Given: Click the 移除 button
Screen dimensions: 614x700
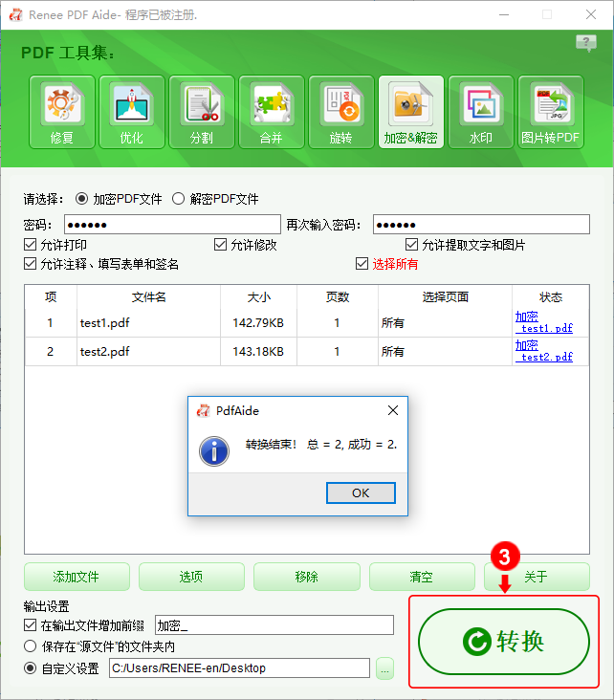Looking at the screenshot, I should coord(307,577).
